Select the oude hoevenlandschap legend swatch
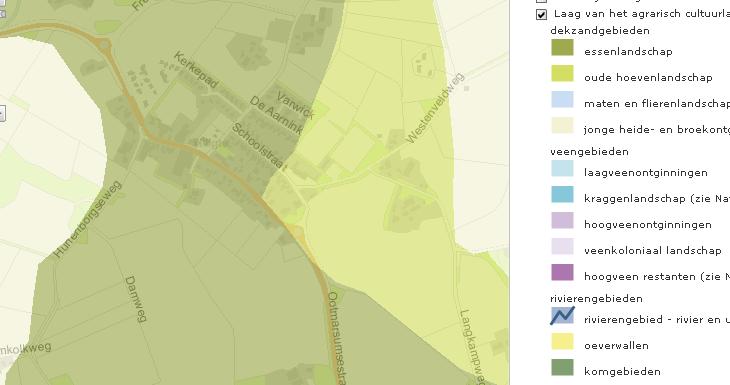This screenshot has width=730, height=385. click(x=562, y=74)
